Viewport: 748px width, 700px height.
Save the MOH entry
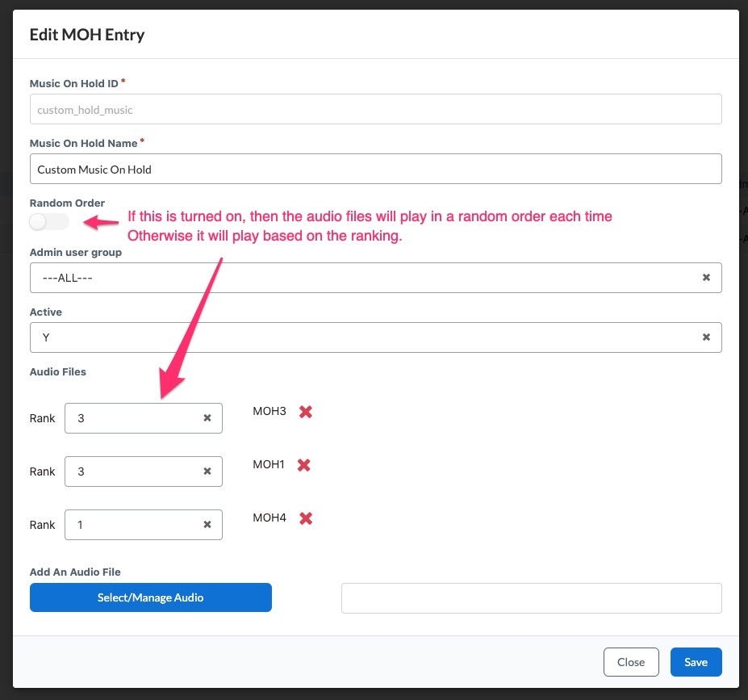click(696, 662)
